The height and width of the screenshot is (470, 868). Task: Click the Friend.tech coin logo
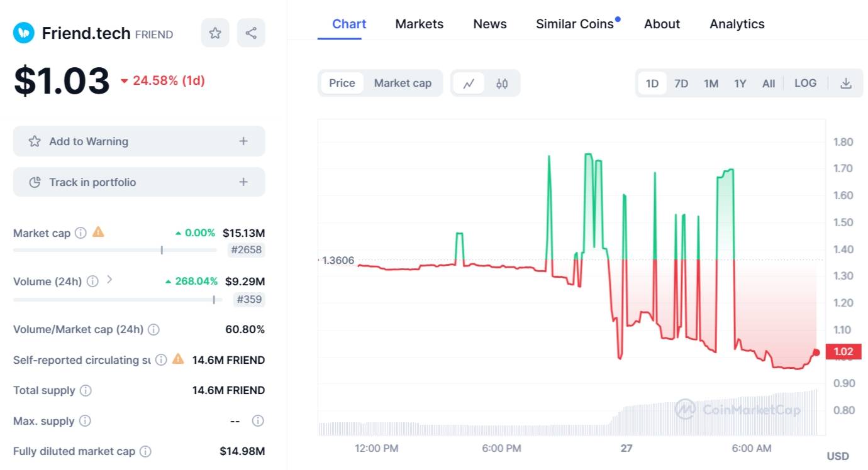tap(24, 33)
